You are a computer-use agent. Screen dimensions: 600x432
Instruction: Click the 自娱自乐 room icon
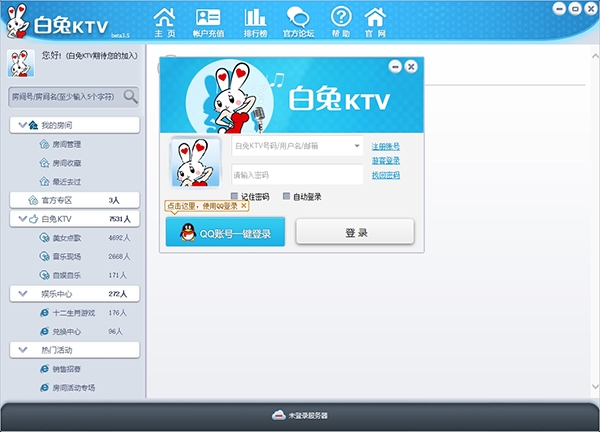point(44,275)
